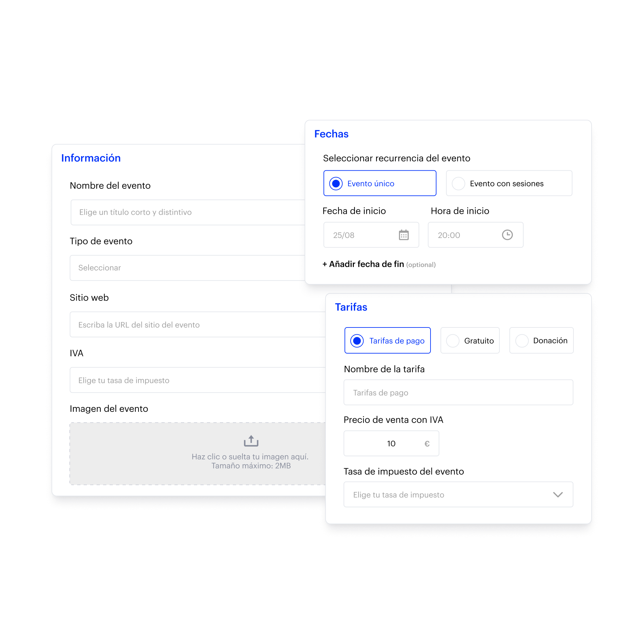Click the clock icon in Hora de inicio
644x644 pixels.
[507, 235]
